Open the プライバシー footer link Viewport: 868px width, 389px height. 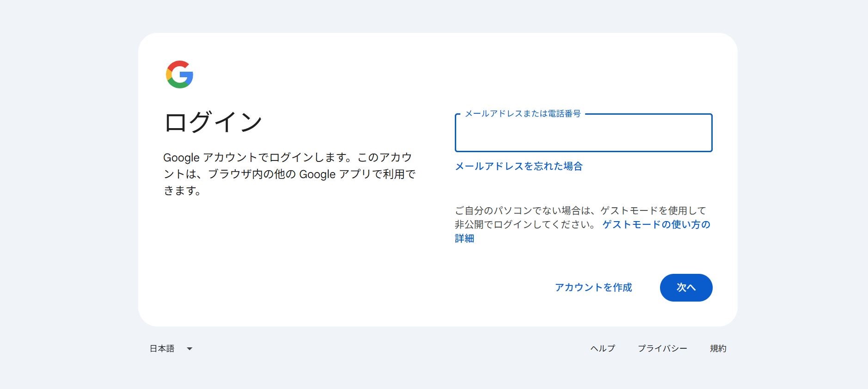point(662,349)
